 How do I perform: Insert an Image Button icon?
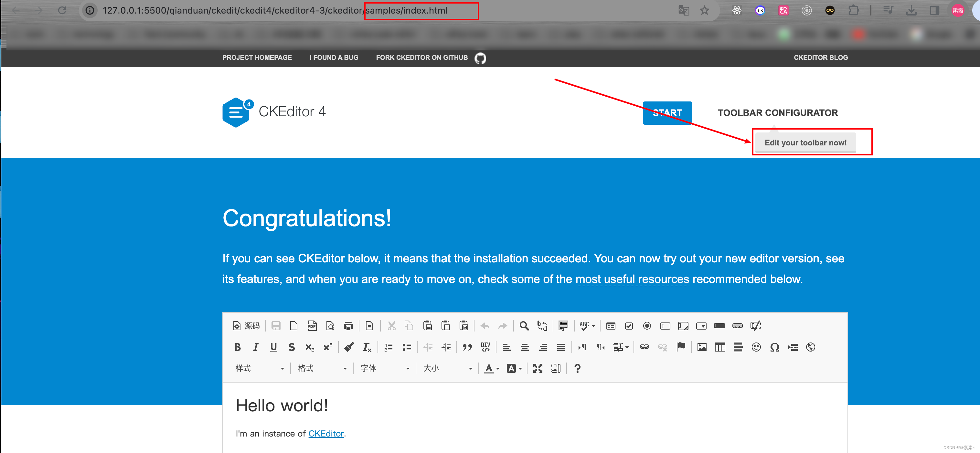[737, 326]
